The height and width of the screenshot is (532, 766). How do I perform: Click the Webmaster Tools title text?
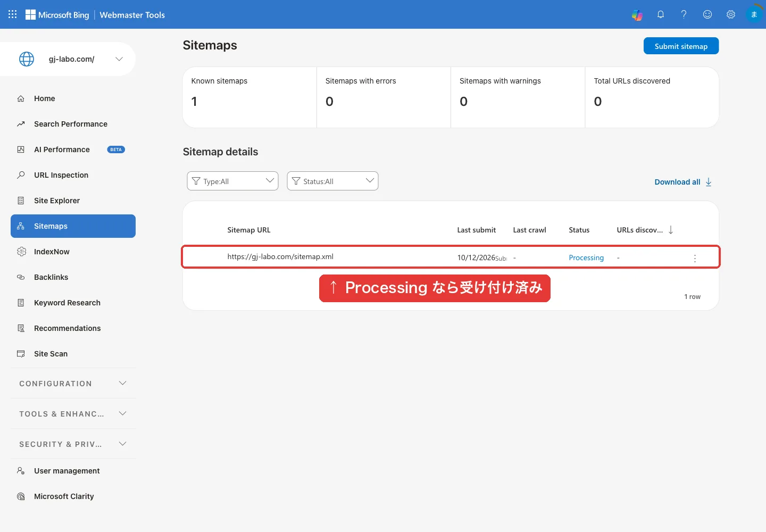point(132,15)
